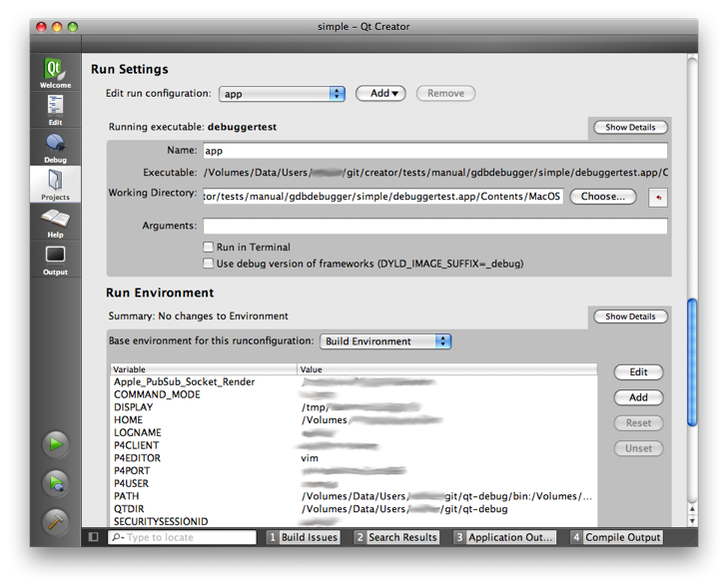Open the Base environment dropdown
The height and width of the screenshot is (588, 728).
[385, 341]
